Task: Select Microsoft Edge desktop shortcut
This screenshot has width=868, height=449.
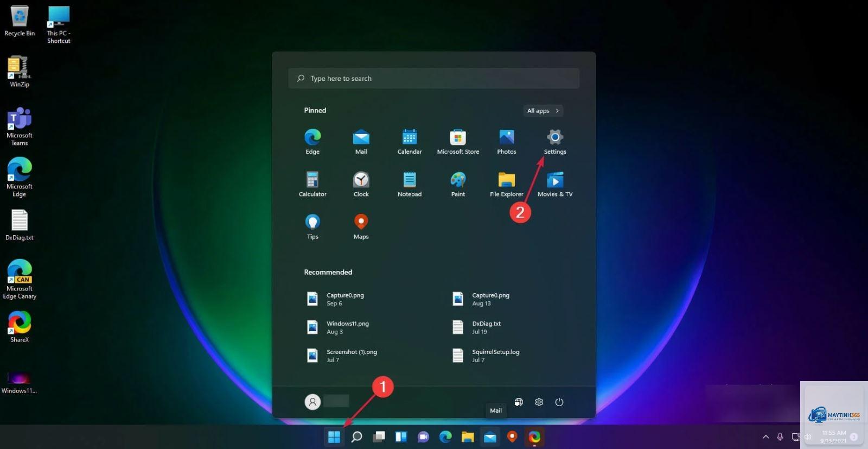Action: [20, 178]
